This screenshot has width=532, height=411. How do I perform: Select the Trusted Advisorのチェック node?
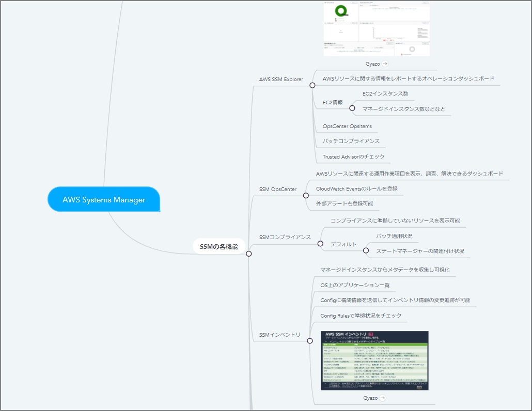[x=353, y=156]
